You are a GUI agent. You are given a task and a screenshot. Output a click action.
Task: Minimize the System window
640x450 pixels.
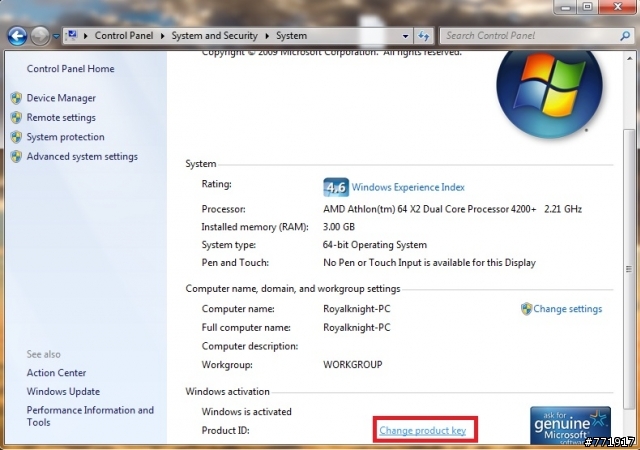[566, 7]
